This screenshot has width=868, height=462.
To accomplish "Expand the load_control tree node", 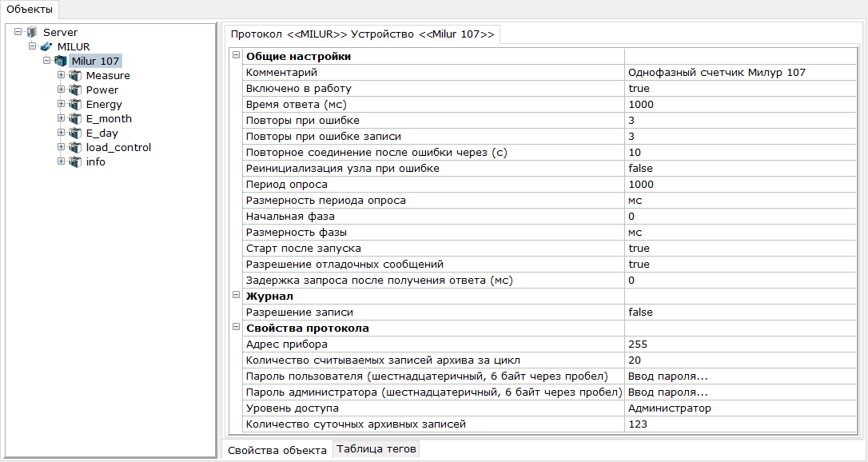I will (x=61, y=146).
